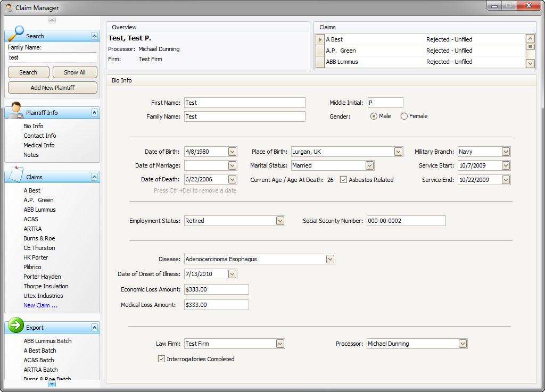Image resolution: width=545 pixels, height=392 pixels.
Task: Select the Female gender radio button
Action: (x=404, y=116)
